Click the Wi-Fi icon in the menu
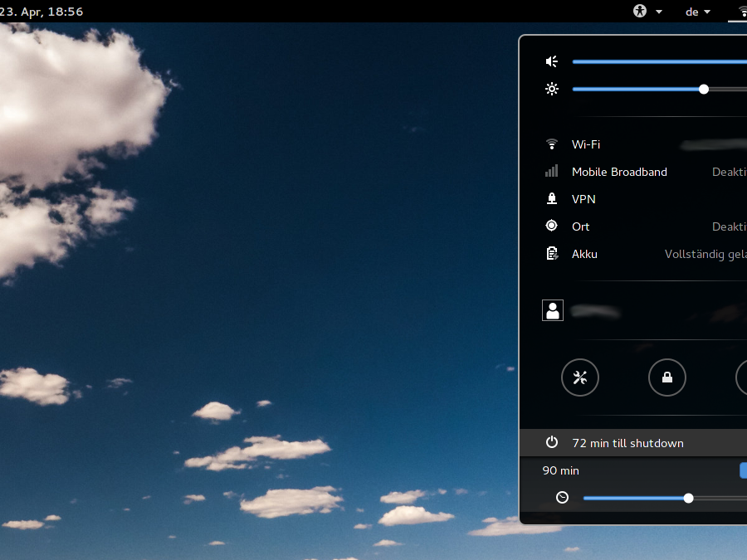 click(x=551, y=144)
